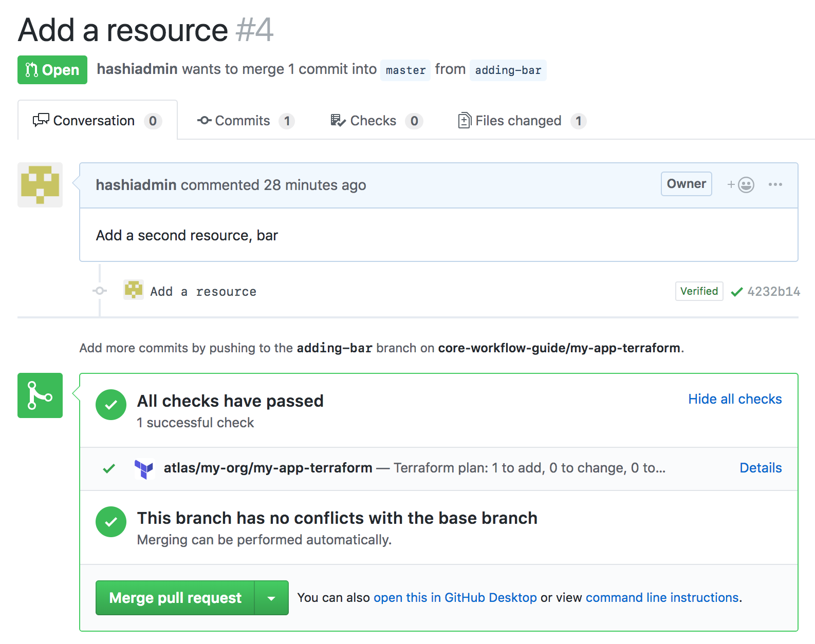Click the adding-bar branch label

click(x=508, y=70)
